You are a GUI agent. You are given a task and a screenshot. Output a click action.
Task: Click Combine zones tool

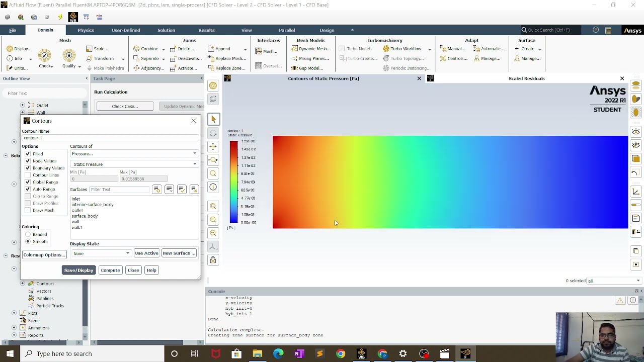click(x=145, y=49)
